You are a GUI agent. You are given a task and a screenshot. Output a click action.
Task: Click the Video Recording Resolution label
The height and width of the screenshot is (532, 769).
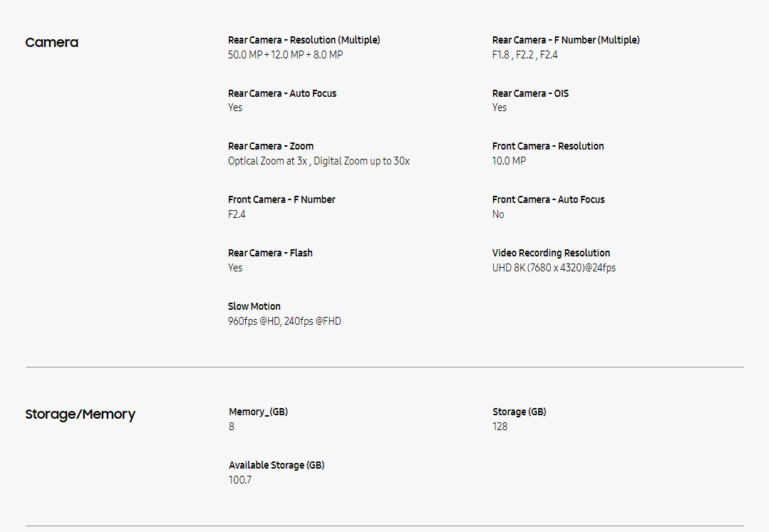[551, 253]
